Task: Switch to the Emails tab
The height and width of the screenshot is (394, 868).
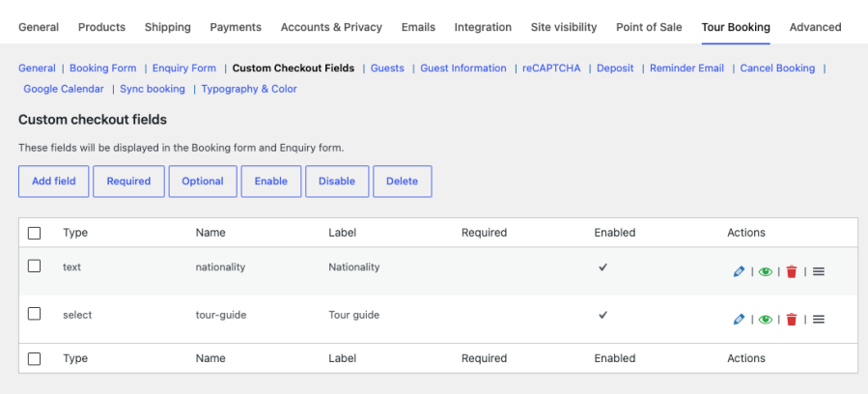Action: click(418, 27)
